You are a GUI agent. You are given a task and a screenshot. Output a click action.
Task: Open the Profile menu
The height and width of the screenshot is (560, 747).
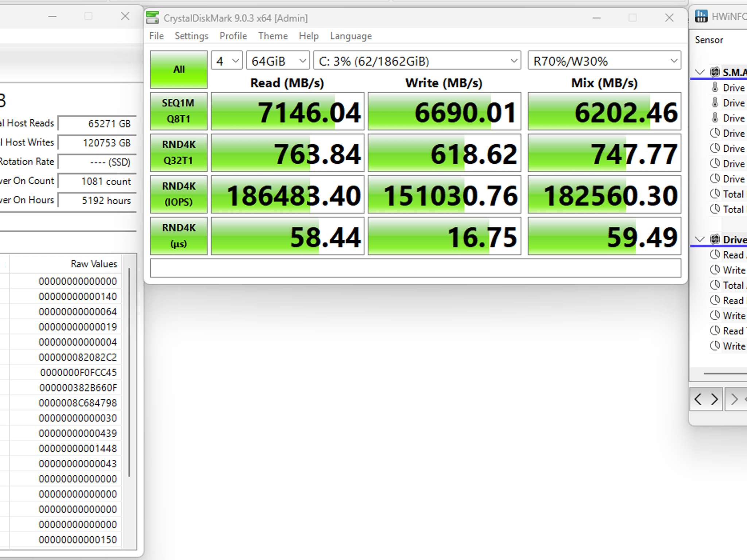pyautogui.click(x=233, y=36)
